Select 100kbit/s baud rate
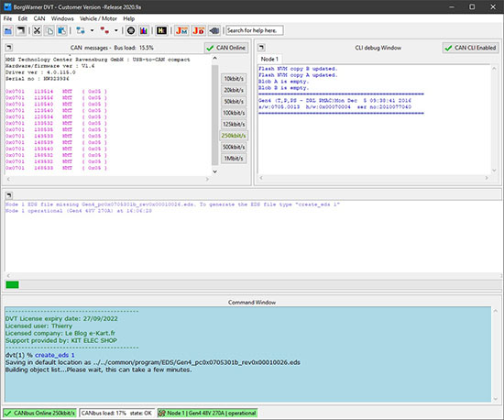This screenshot has width=504, height=420. point(234,113)
